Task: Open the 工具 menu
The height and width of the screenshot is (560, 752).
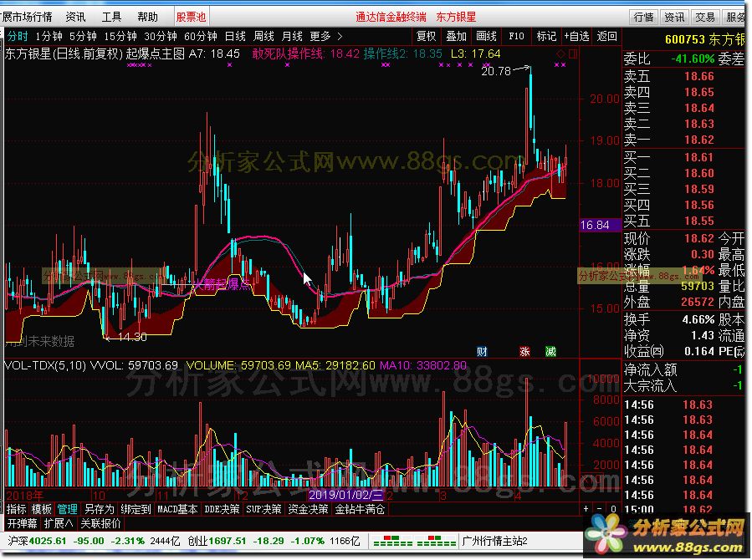Action: coord(111,18)
